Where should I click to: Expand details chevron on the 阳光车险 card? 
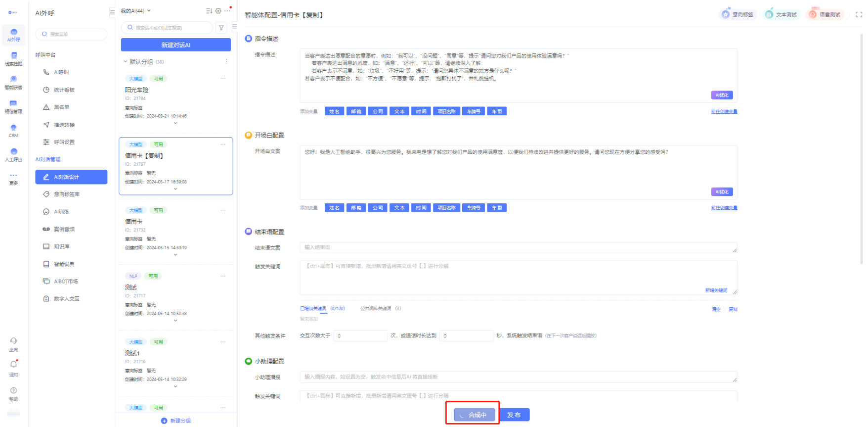[x=175, y=123]
